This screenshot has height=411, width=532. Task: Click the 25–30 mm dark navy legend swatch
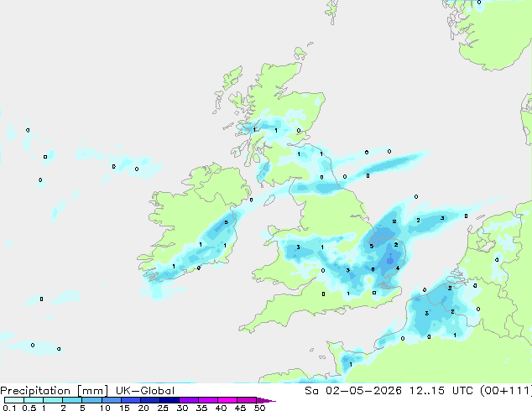coord(170,400)
